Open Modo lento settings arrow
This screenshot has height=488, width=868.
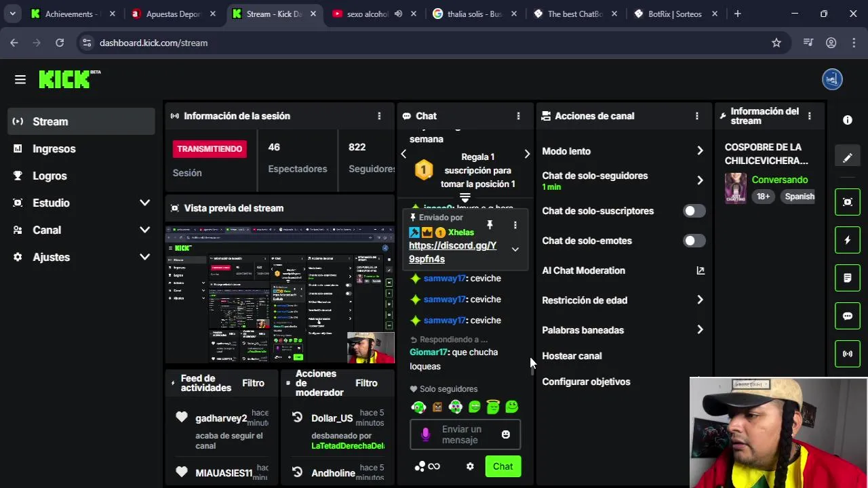point(700,151)
